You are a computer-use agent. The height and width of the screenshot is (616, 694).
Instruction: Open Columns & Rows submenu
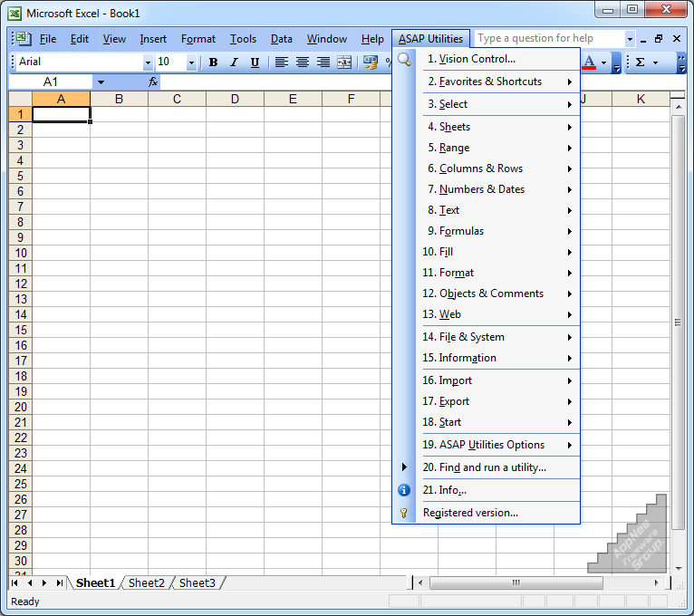coord(498,168)
